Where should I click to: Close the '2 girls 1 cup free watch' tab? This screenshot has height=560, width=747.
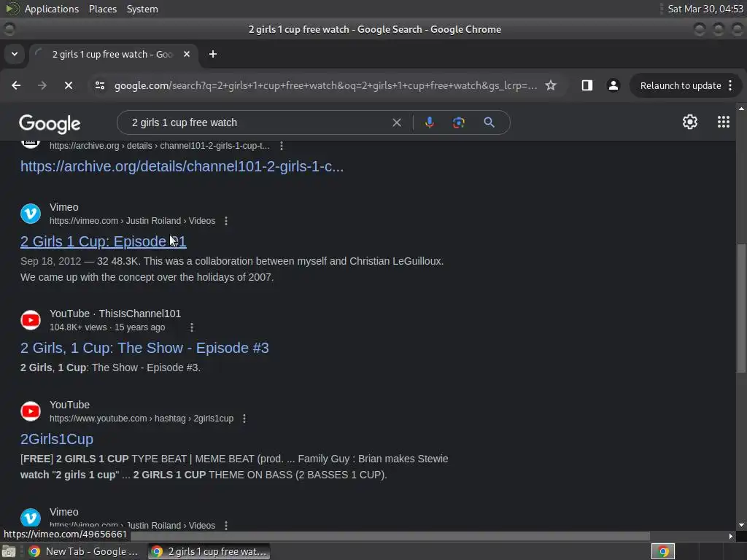click(x=187, y=54)
